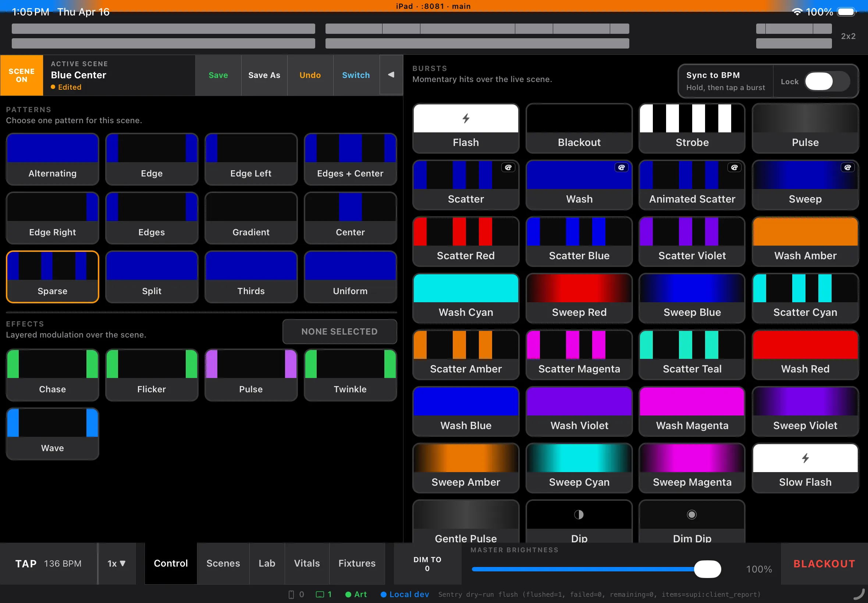Enable the Flicker effect
The image size is (868, 603).
pos(152,375)
